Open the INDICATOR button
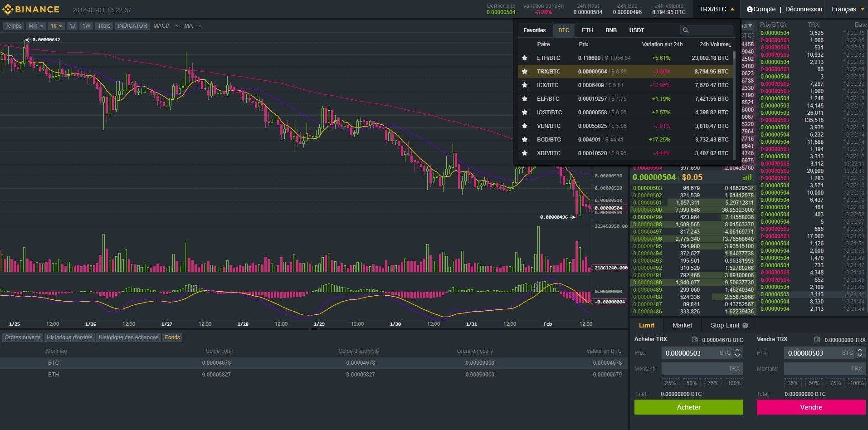 pos(132,26)
